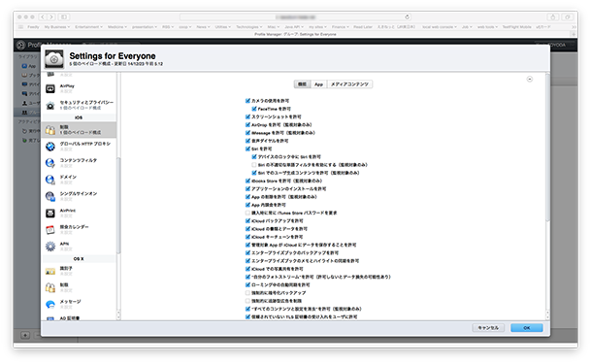Expand the Finance bookmarks folder
The width and height of the screenshot is (591, 364).
340,27
